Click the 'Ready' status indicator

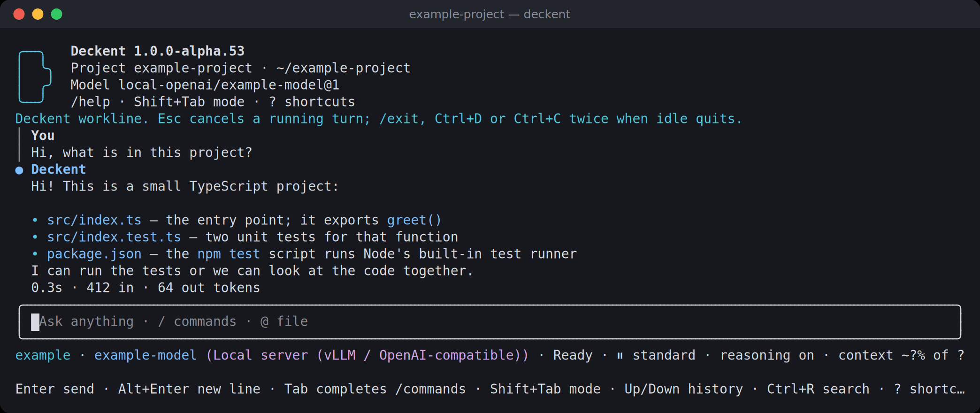tap(573, 355)
